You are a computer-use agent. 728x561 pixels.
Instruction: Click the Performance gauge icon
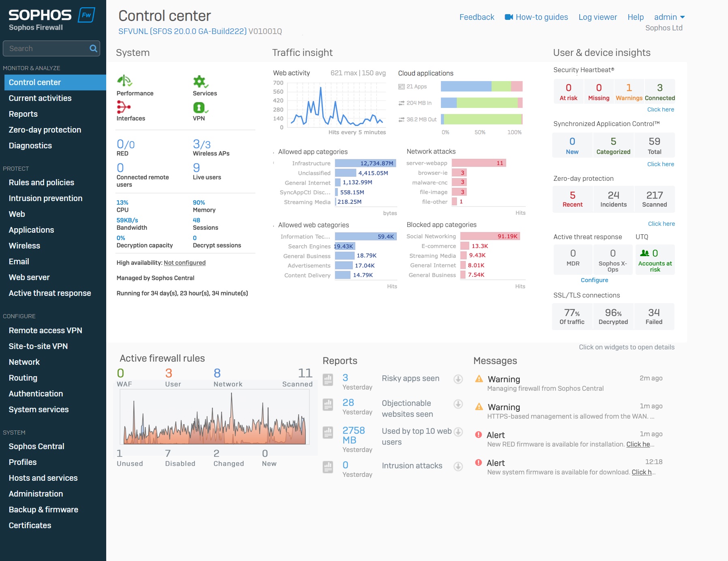(x=124, y=81)
